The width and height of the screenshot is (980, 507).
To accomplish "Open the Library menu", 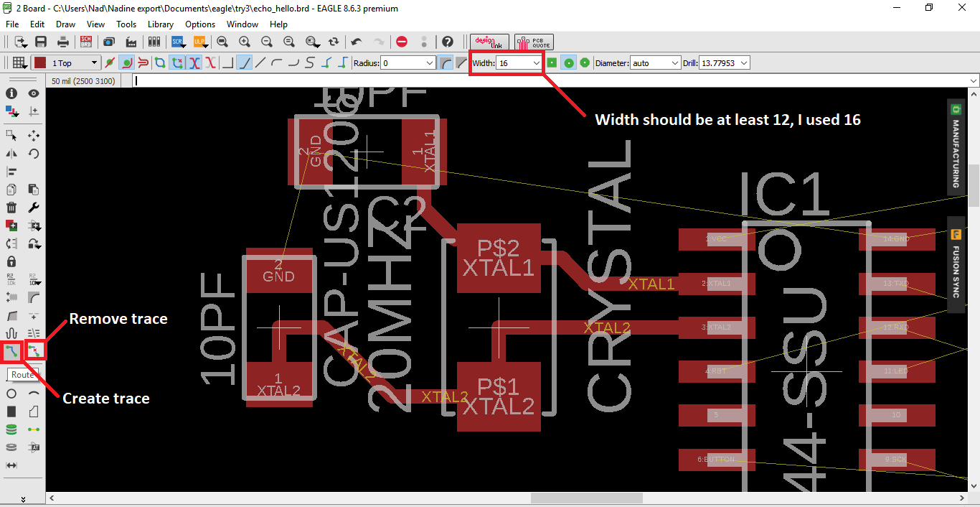I will (x=161, y=24).
